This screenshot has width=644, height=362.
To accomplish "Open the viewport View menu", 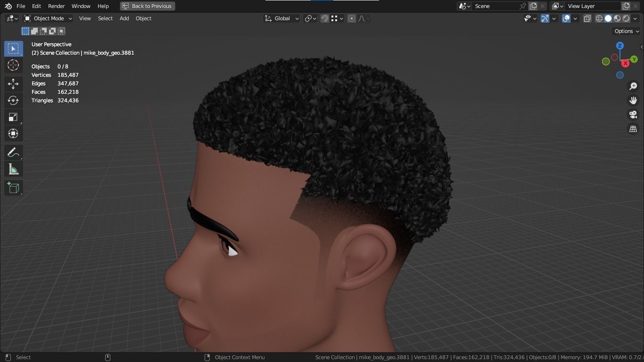I will pyautogui.click(x=85, y=18).
